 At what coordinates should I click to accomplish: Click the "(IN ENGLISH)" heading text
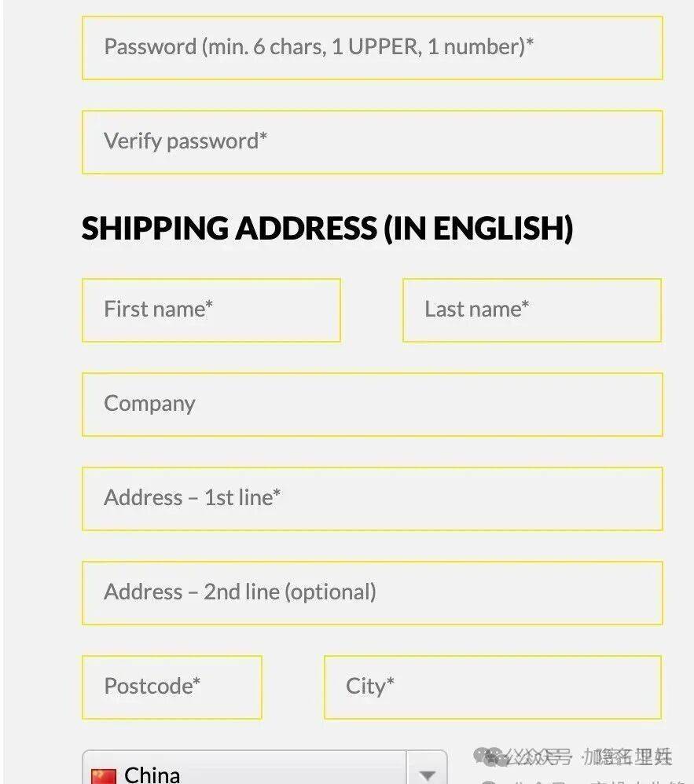(x=478, y=229)
